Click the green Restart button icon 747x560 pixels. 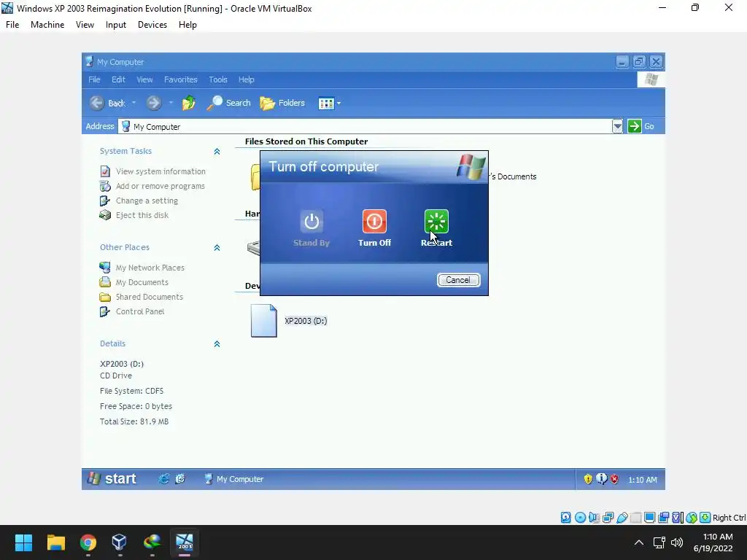pos(436,222)
